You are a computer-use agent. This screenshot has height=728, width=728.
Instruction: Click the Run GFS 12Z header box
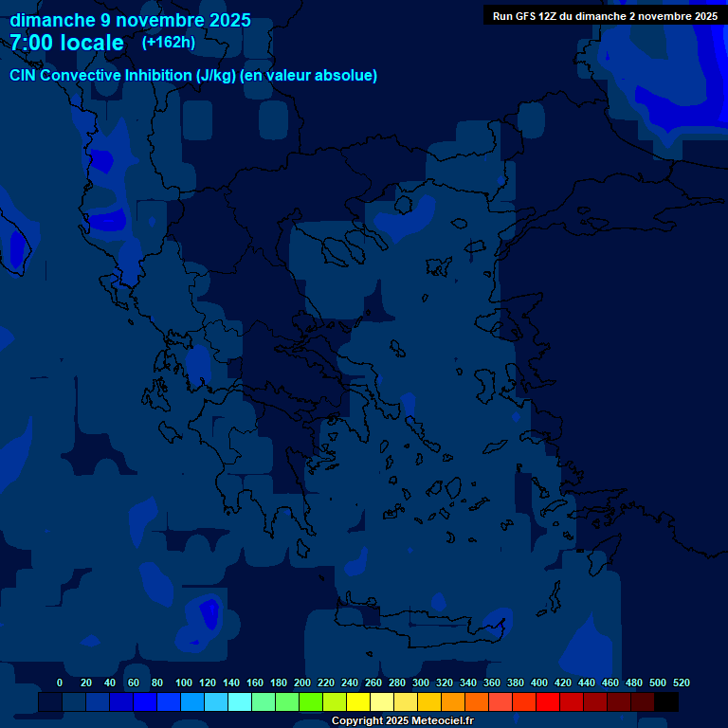604,15
